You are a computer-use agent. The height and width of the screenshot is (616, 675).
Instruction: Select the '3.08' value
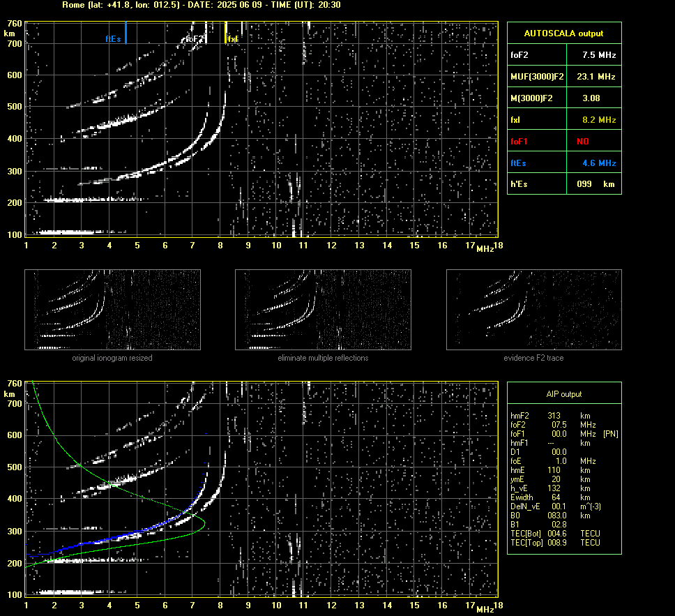click(591, 98)
